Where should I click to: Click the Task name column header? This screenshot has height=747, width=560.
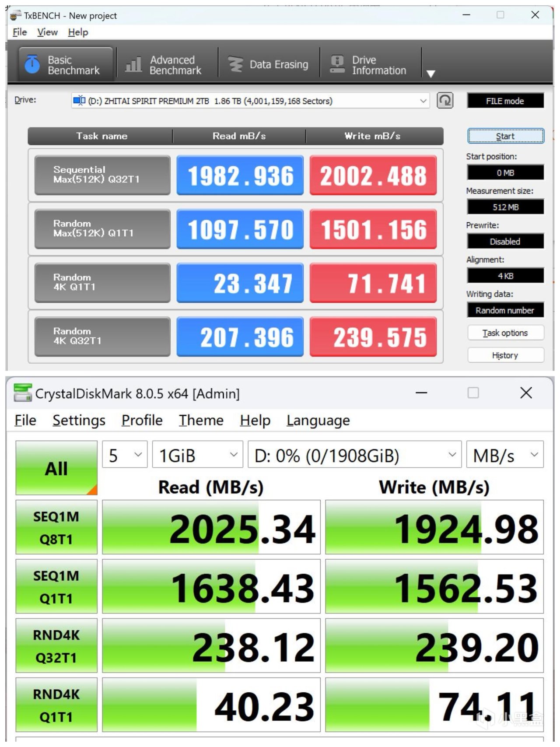(101, 136)
